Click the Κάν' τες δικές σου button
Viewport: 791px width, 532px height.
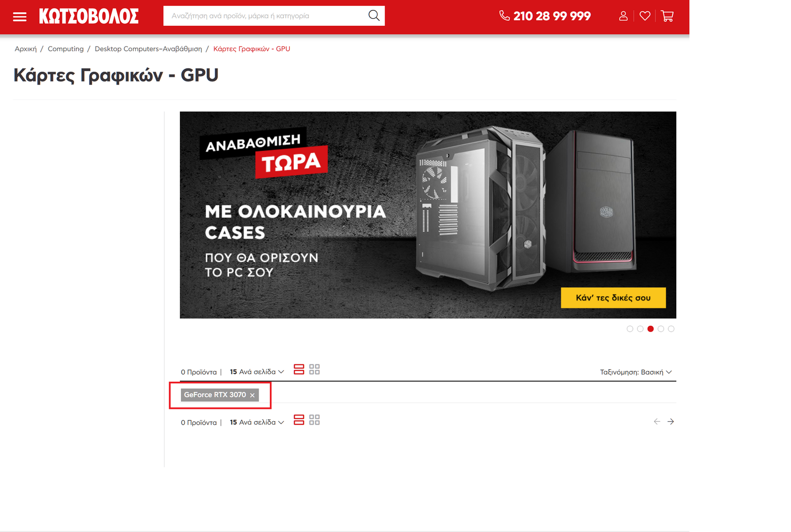coord(613,298)
